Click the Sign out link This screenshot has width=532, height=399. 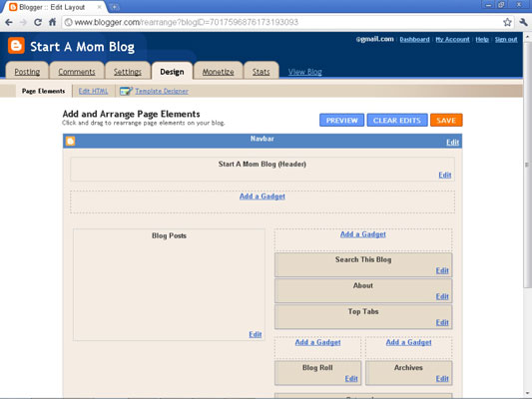coord(506,39)
